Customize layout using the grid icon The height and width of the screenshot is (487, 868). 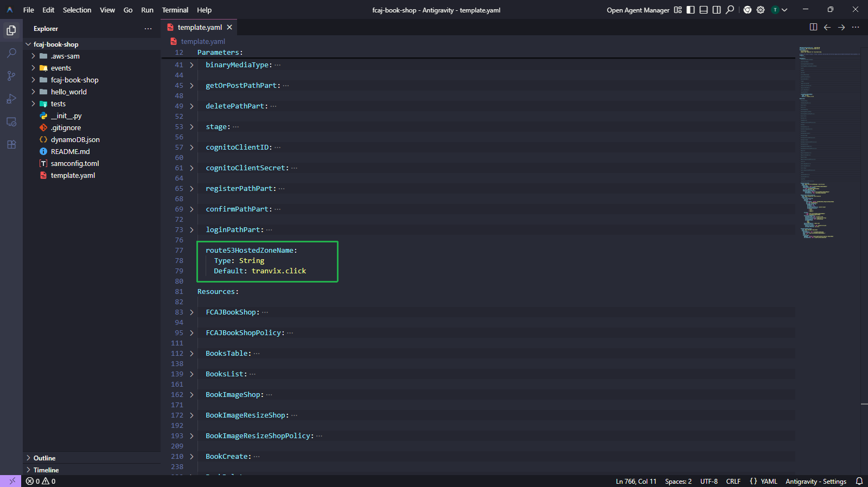[x=678, y=10]
